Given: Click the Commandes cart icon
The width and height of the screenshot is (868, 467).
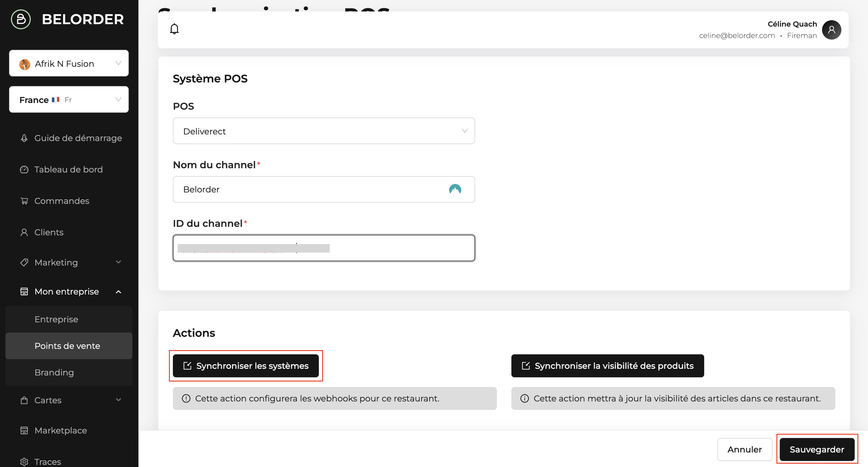Looking at the screenshot, I should click(24, 201).
